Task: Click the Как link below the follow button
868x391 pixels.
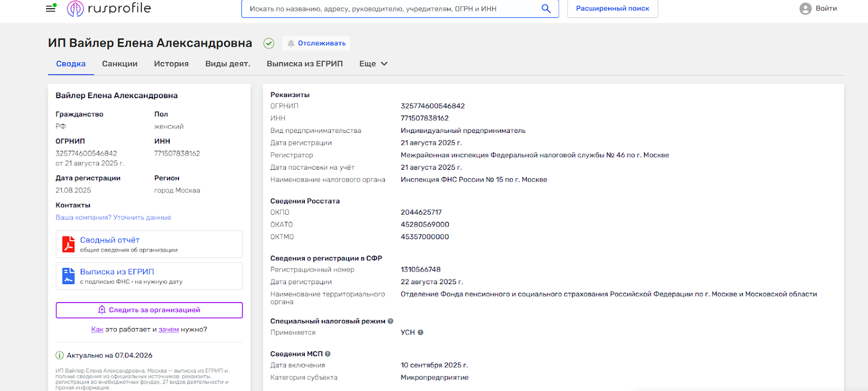Action: pyautogui.click(x=97, y=329)
